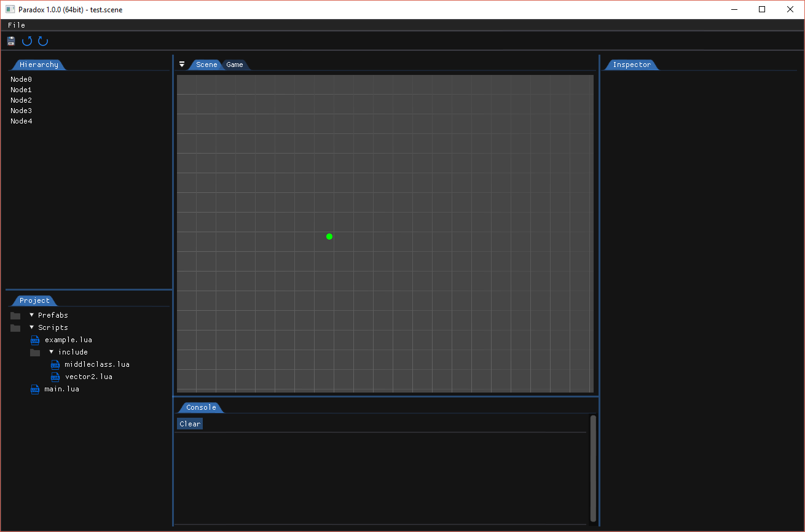Select Node4 in the Hierarchy

point(21,121)
